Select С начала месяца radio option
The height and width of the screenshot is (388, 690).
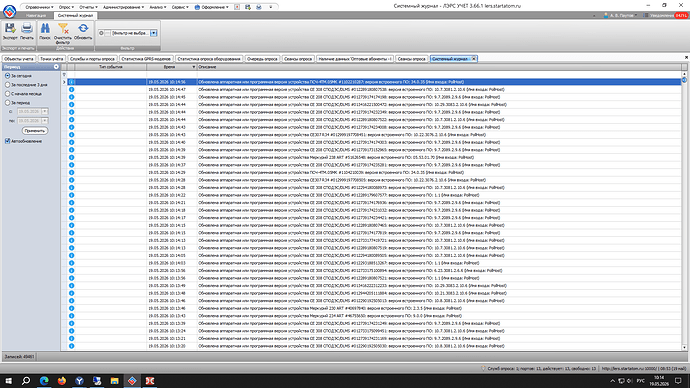click(x=7, y=93)
